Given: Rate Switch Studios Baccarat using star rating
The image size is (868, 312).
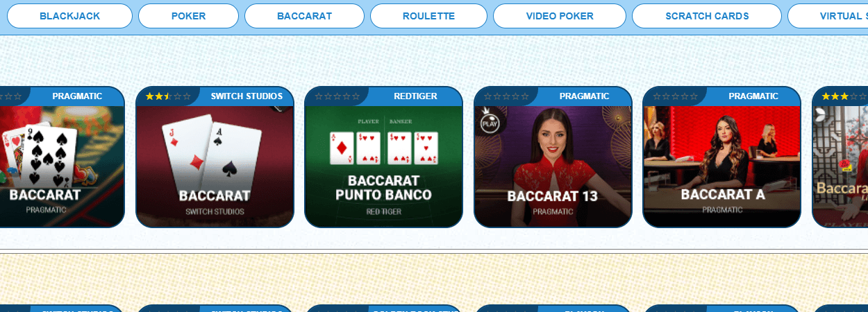Looking at the screenshot, I should (x=167, y=96).
